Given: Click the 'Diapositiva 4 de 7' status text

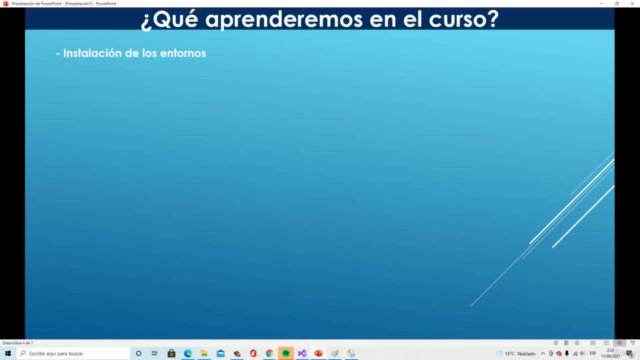Looking at the screenshot, I should 18,343.
